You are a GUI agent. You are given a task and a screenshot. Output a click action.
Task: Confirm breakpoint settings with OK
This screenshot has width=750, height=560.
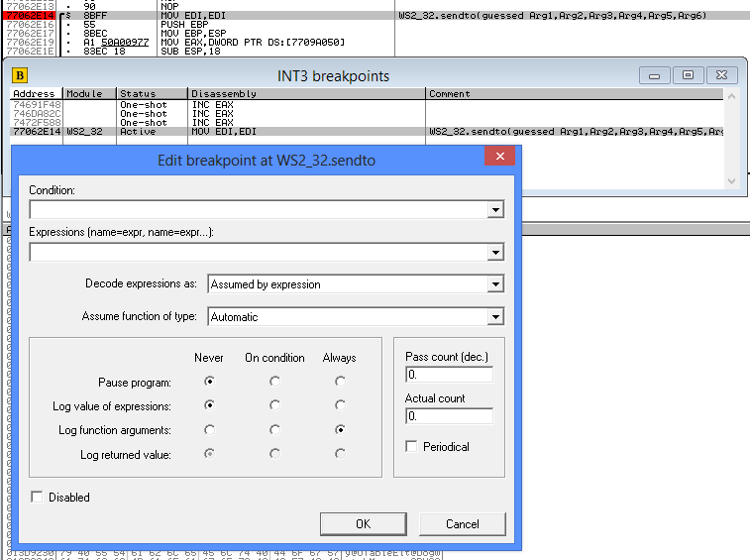click(x=363, y=524)
